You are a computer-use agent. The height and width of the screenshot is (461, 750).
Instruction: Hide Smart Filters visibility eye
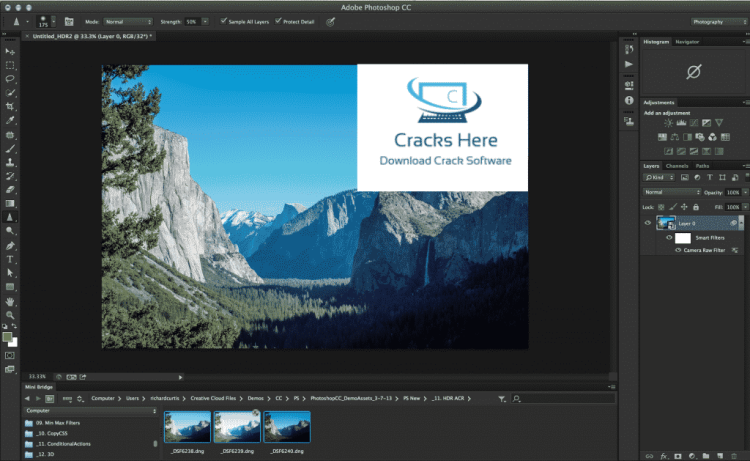(x=669, y=238)
